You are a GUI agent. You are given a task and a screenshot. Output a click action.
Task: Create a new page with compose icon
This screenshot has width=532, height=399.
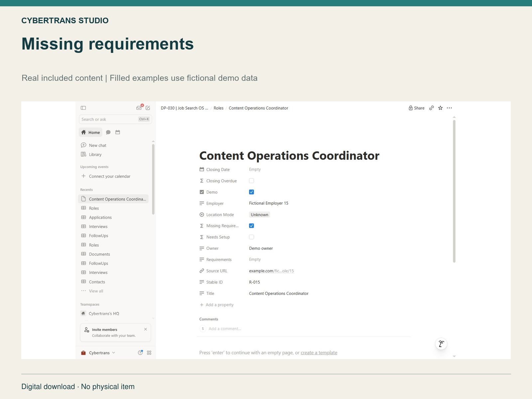[148, 108]
